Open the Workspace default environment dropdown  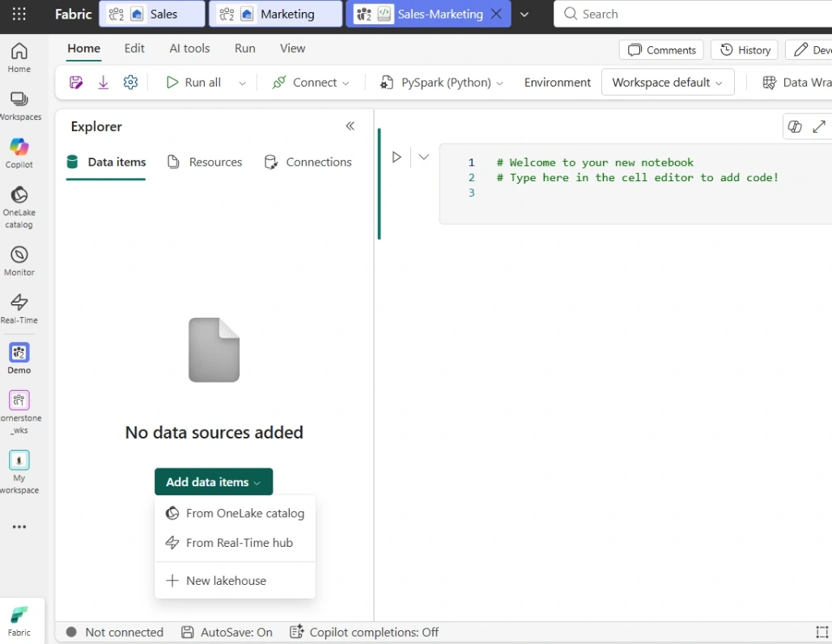668,83
